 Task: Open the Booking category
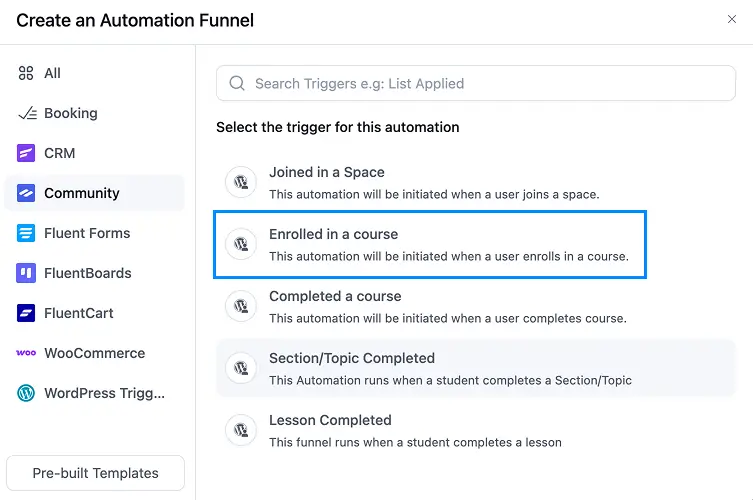click(95, 113)
